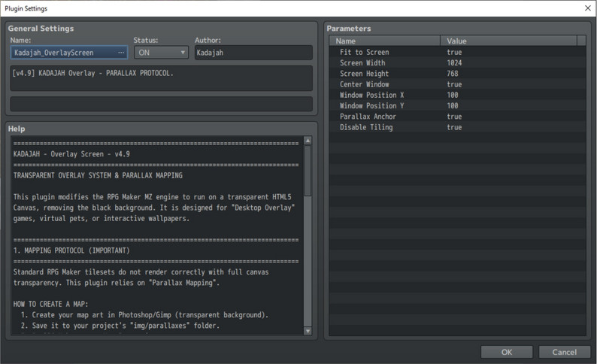Select the Fit to Screen parameter
The height and width of the screenshot is (364, 597).
coord(365,52)
